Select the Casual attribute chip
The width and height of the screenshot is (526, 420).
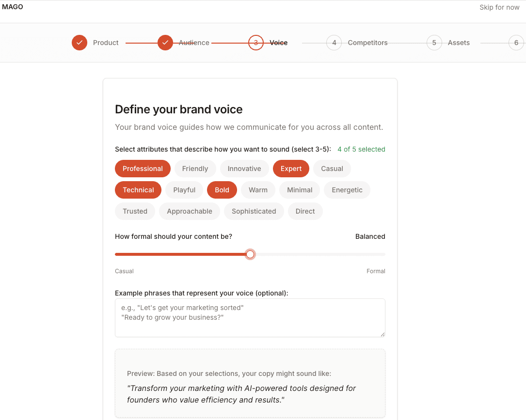332,169
